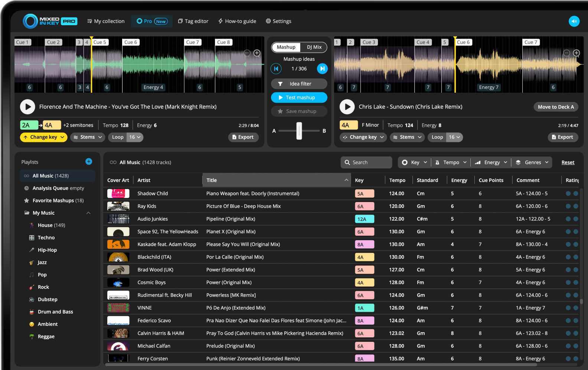Image resolution: width=588 pixels, height=370 pixels.
Task: Click the A/B crossfader slider handle
Action: coord(299,131)
